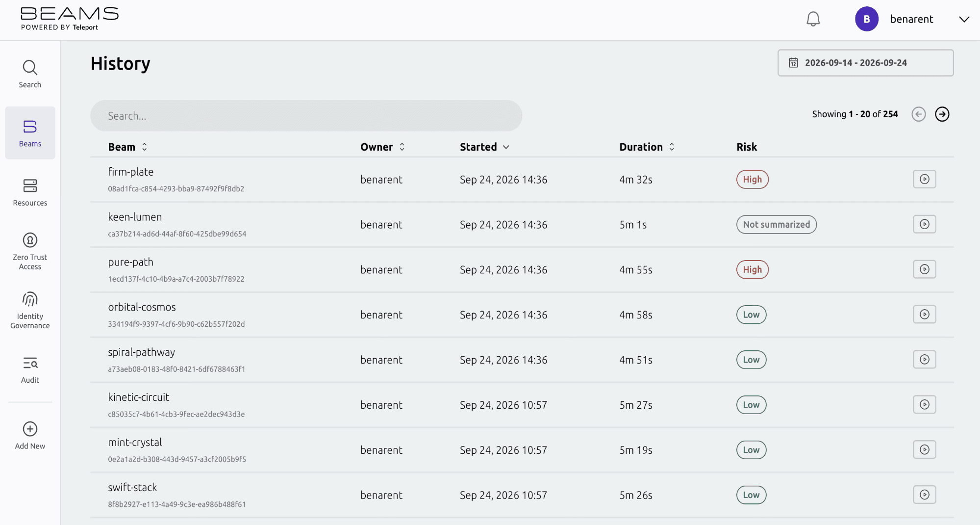The width and height of the screenshot is (980, 525).
Task: Open the orbital-cosmos beam
Action: point(522,315)
